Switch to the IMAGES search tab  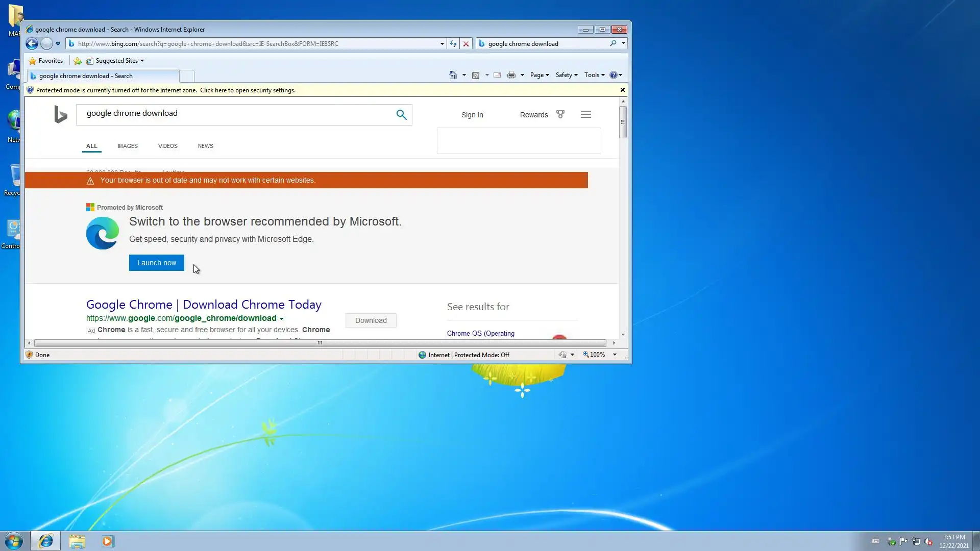128,146
